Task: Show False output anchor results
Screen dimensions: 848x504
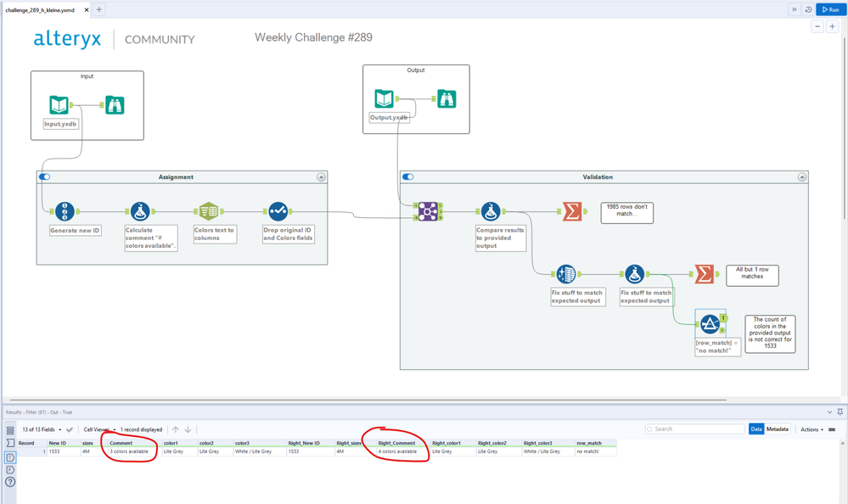Action: pos(10,469)
